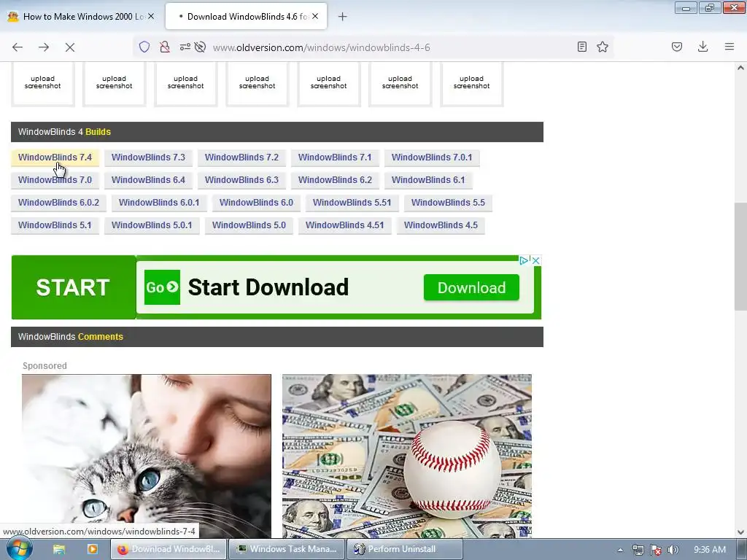This screenshot has width=747, height=560.
Task: Open Windows Explorer from the taskbar
Action: point(59,549)
